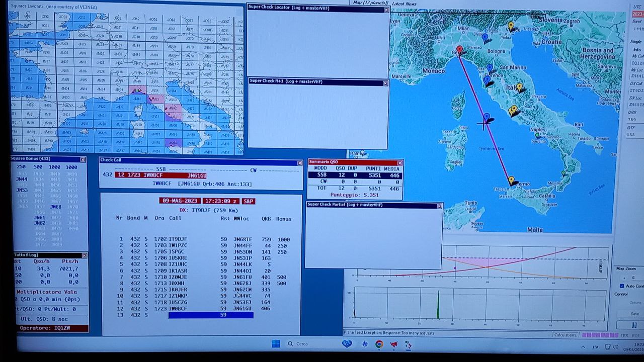Viewport: 644px width, 362px height.
Task: Click the red highlighted IW0BCF Check Call entry
Action: click(160, 175)
